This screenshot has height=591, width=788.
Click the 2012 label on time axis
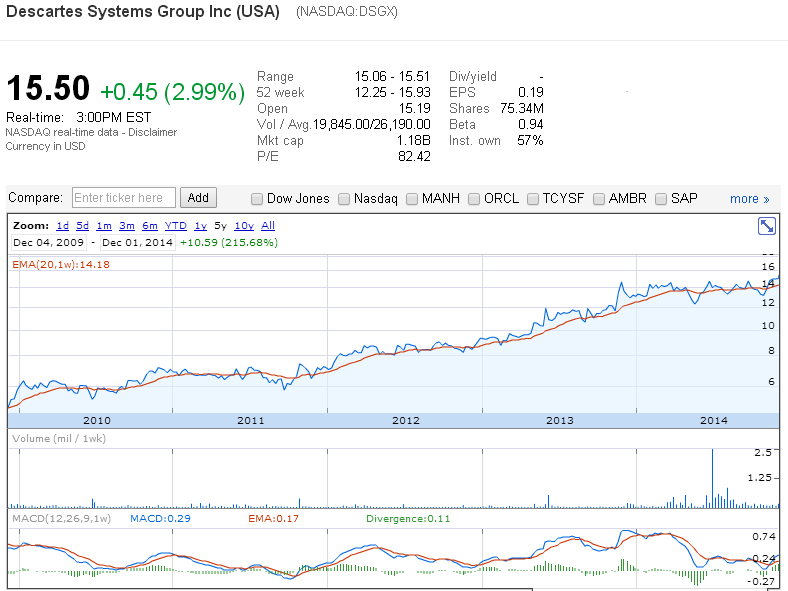pyautogui.click(x=405, y=421)
